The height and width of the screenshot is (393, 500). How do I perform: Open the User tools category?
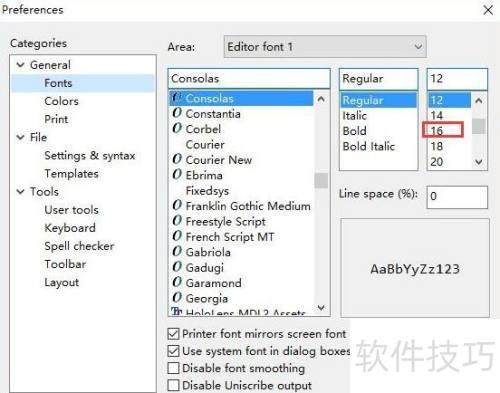click(x=71, y=210)
